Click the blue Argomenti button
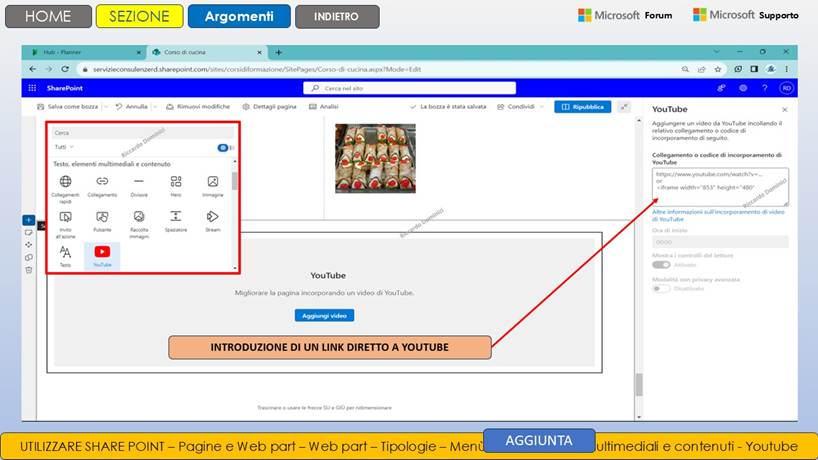The height and width of the screenshot is (460, 818). [239, 16]
